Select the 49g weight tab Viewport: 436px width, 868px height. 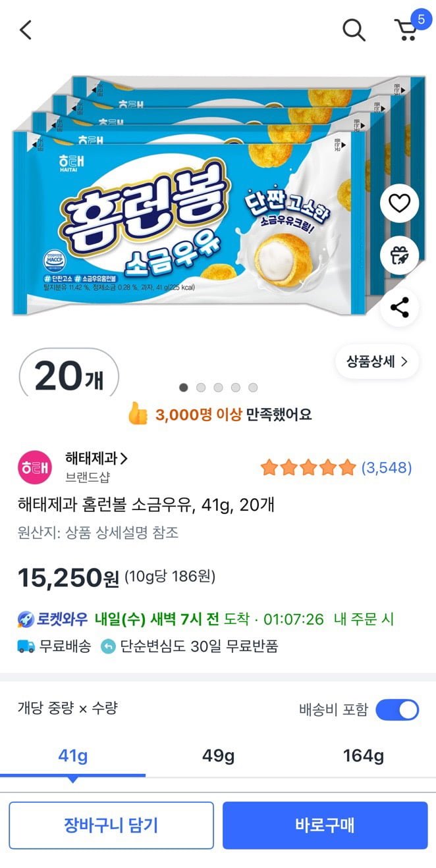(x=218, y=756)
